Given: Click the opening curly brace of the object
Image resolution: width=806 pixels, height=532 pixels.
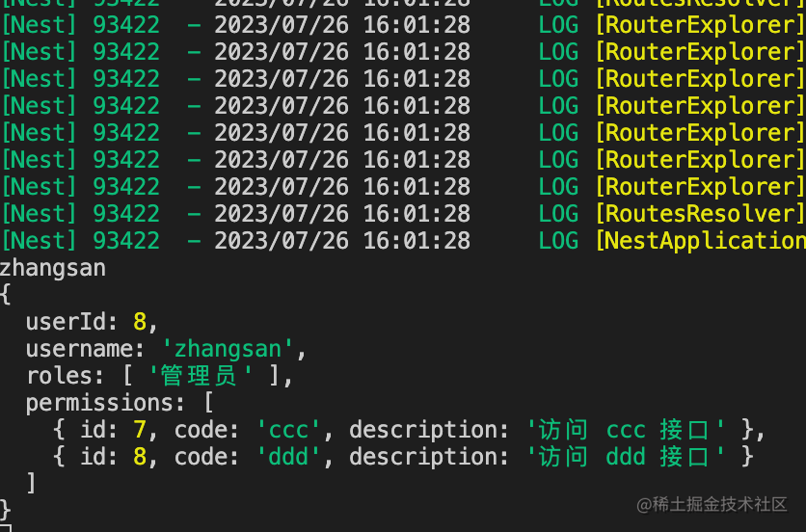Looking at the screenshot, I should point(7,295).
